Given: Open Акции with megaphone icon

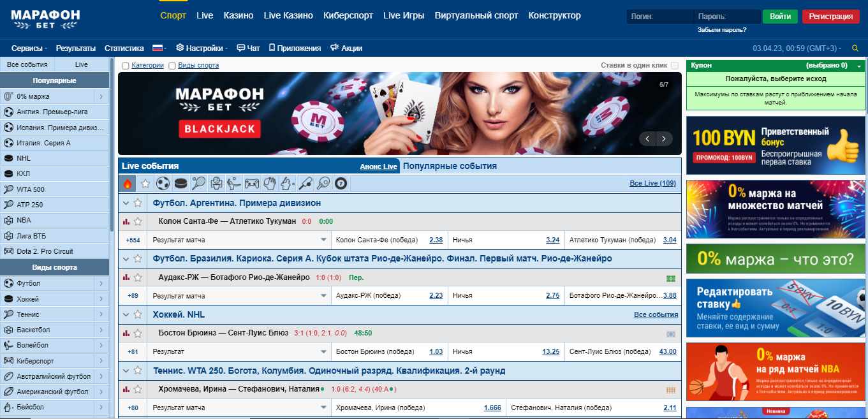Looking at the screenshot, I should [346, 48].
